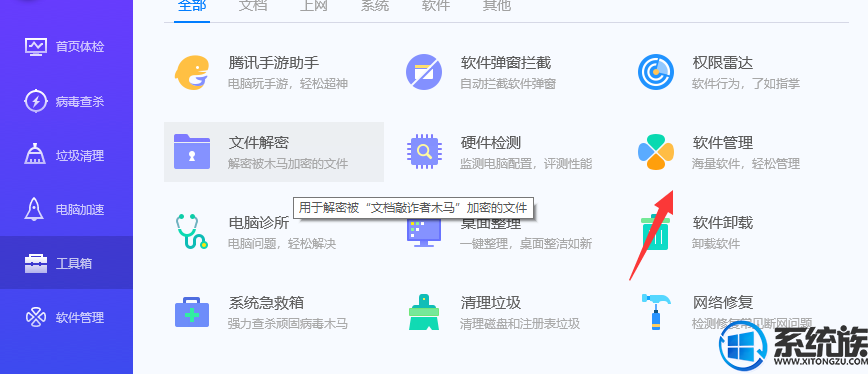Switch to the 其他 tab
The width and height of the screenshot is (868, 374).
pyautogui.click(x=497, y=6)
